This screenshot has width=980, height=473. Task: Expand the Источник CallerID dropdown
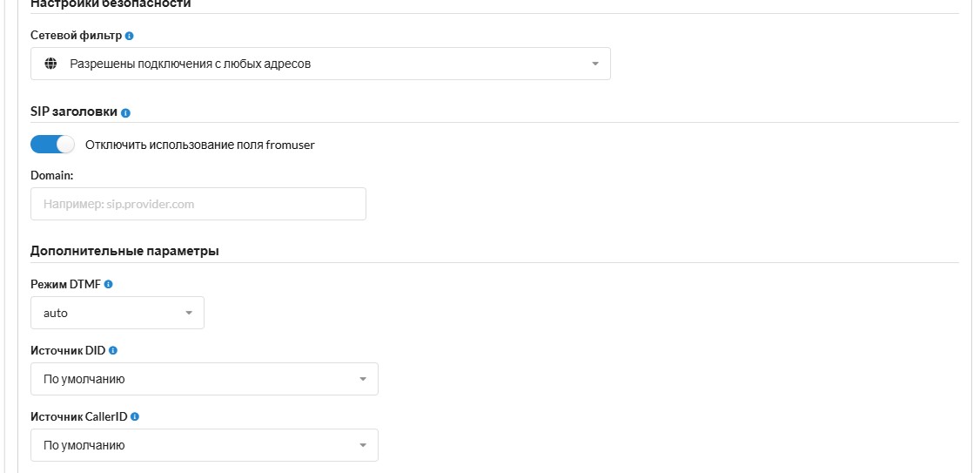tap(363, 445)
